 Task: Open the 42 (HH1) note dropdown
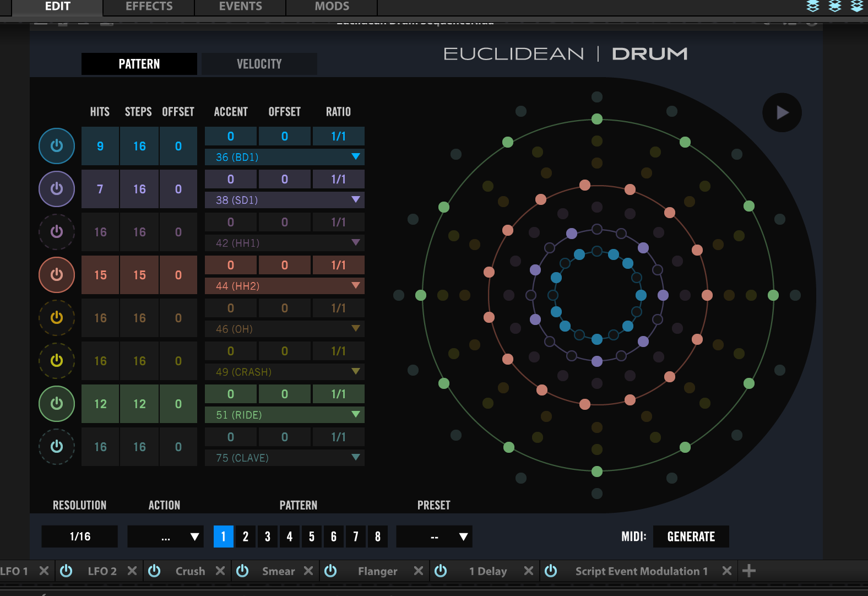pos(285,243)
